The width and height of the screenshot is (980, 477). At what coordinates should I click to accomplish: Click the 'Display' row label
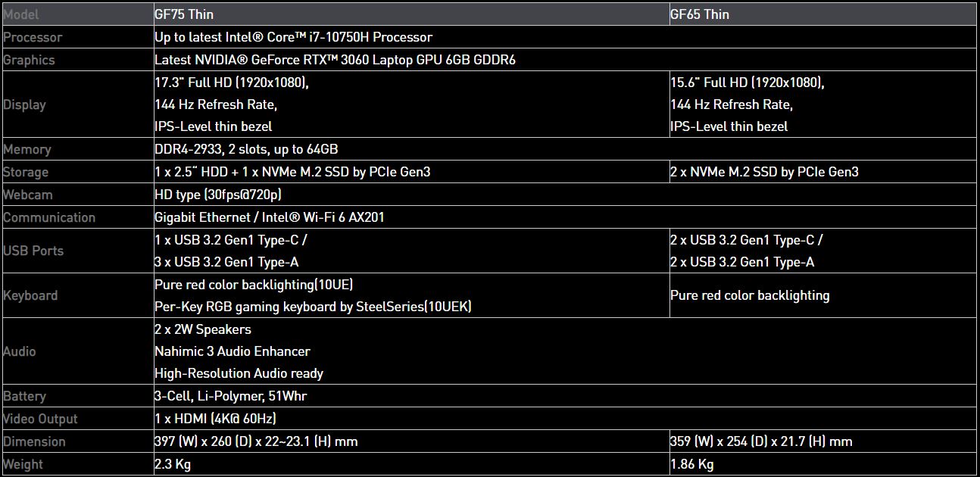tap(24, 104)
